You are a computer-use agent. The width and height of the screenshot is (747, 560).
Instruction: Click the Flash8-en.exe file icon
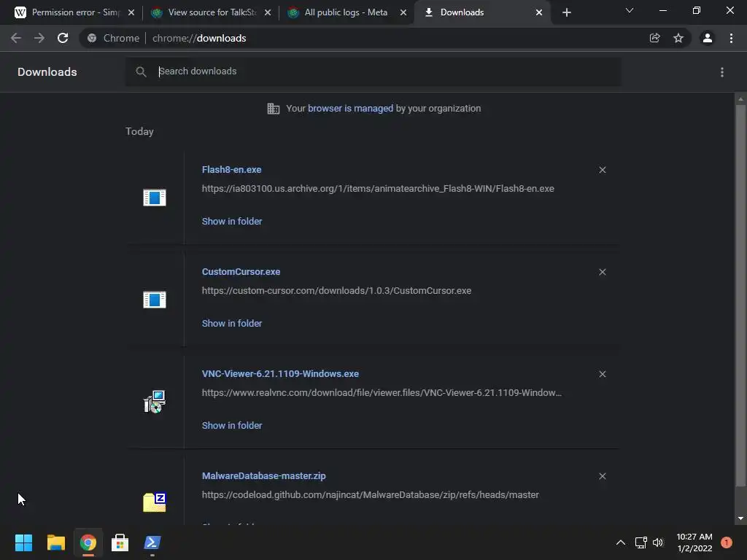coord(155,197)
